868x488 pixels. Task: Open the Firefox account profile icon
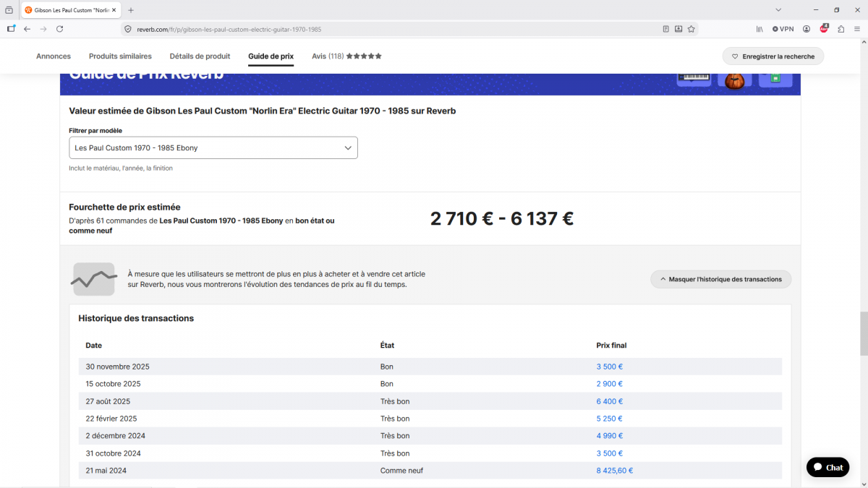click(807, 29)
